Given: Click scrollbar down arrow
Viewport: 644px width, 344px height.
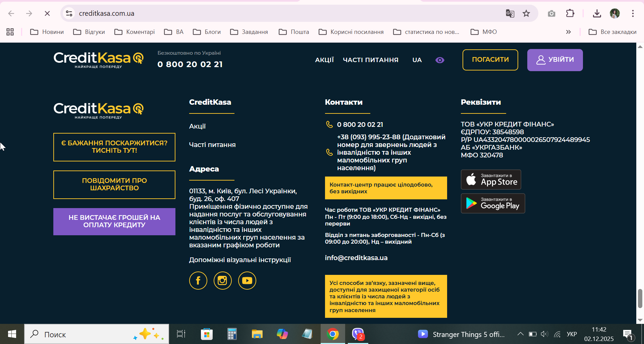Looking at the screenshot, I should tap(640, 320).
